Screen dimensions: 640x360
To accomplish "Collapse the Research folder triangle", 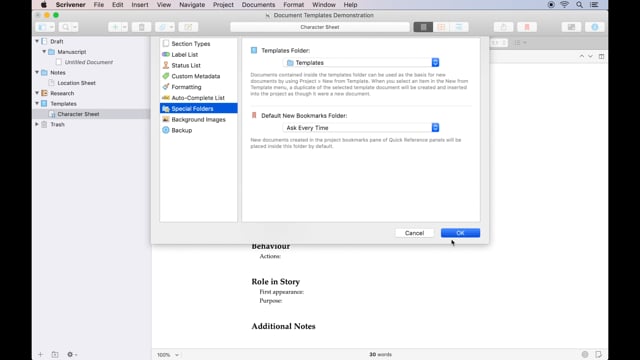I will pos(37,93).
